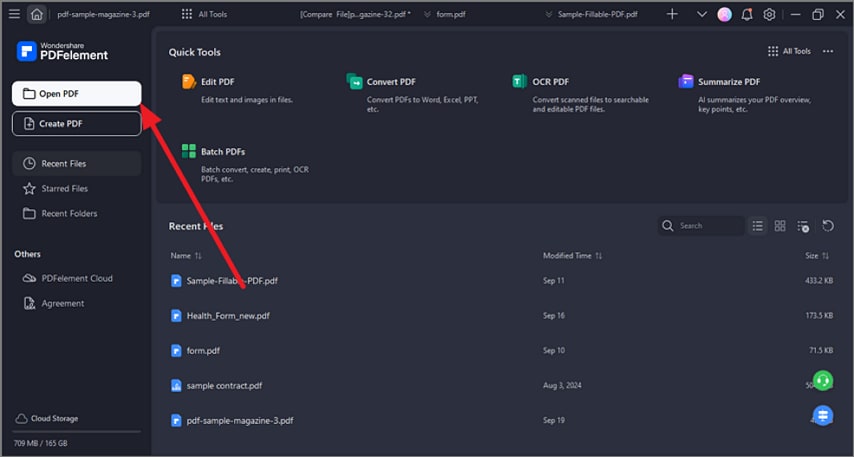Sort by Modified Time column arrows
Screen dimensions: 854x457
pos(600,256)
